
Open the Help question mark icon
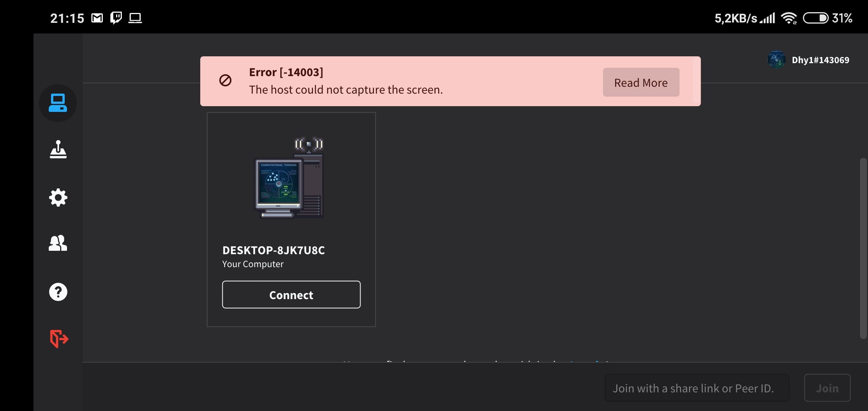[58, 292]
